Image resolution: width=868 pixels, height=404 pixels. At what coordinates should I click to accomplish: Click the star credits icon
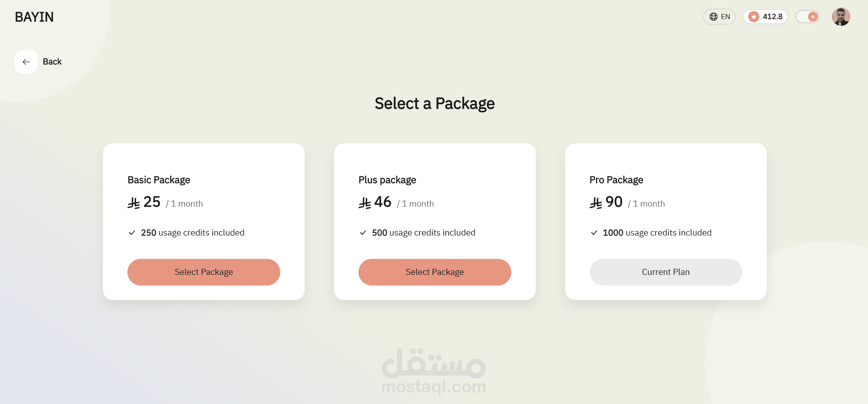[x=754, y=17]
